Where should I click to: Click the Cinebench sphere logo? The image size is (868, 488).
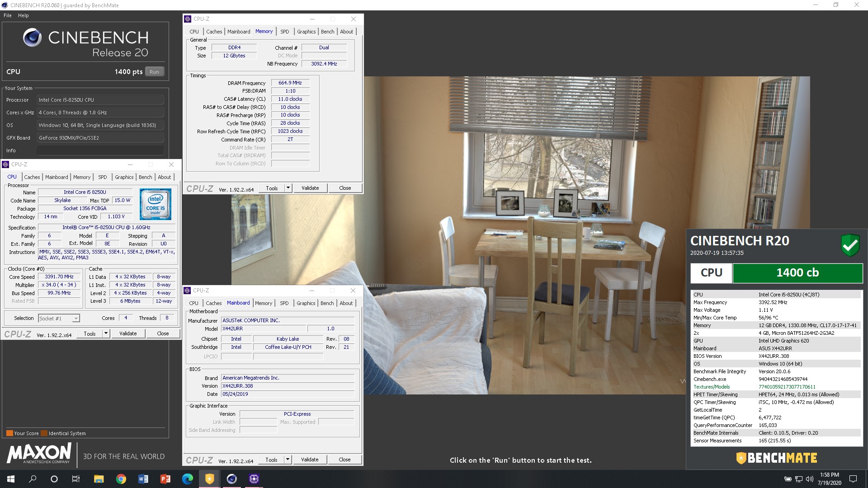coord(32,38)
